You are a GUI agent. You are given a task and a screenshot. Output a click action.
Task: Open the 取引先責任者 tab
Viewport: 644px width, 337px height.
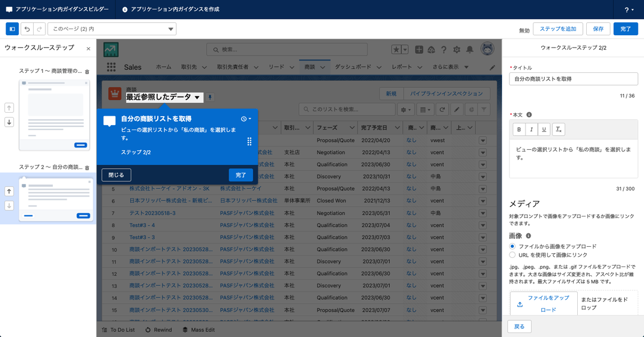pos(233,67)
